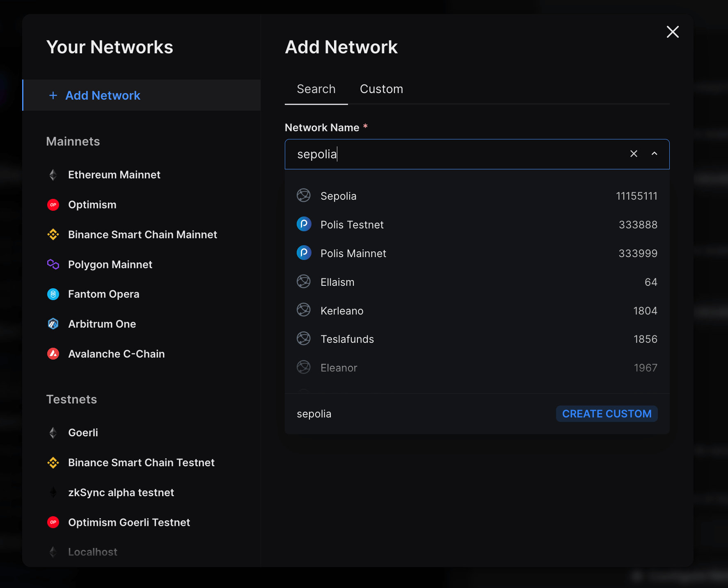728x588 pixels.
Task: Select Teslafunds from the results
Action: (x=477, y=339)
